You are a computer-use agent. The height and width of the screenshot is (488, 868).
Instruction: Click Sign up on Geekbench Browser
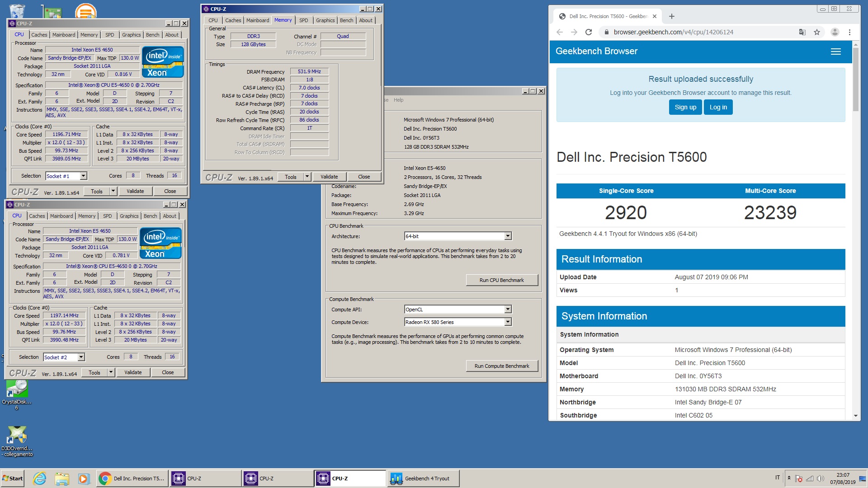tap(685, 107)
